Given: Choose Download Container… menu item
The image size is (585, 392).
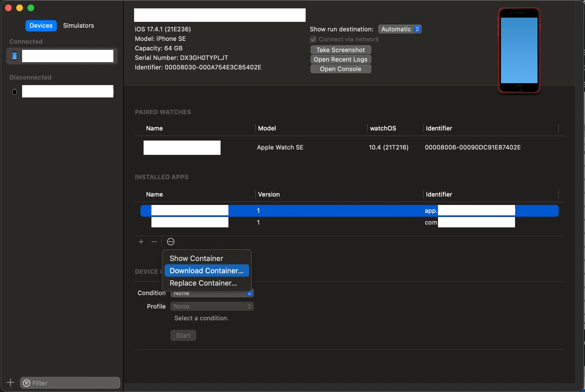Looking at the screenshot, I should (x=207, y=271).
